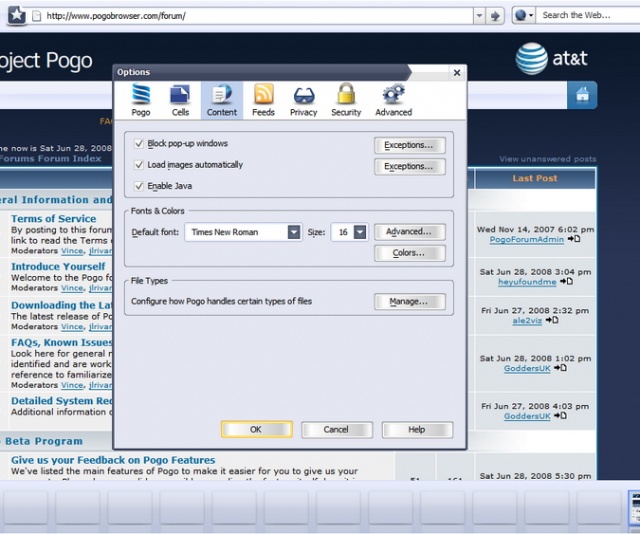Viewport: 640px width, 534px height.
Task: Click Manage... file types button
Action: (x=410, y=301)
